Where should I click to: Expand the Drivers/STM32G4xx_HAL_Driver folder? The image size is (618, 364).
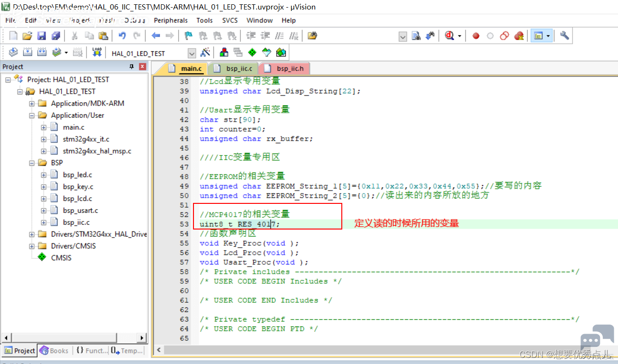tap(31, 234)
